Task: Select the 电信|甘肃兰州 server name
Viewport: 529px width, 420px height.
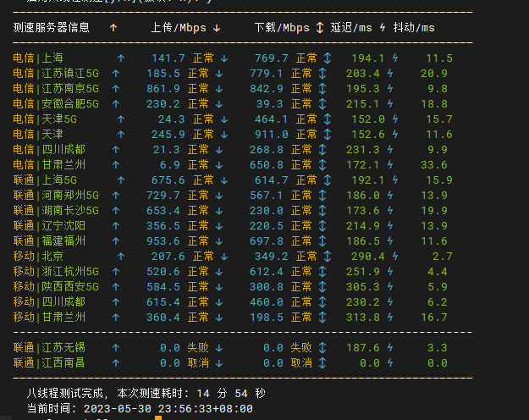Action: point(49,165)
